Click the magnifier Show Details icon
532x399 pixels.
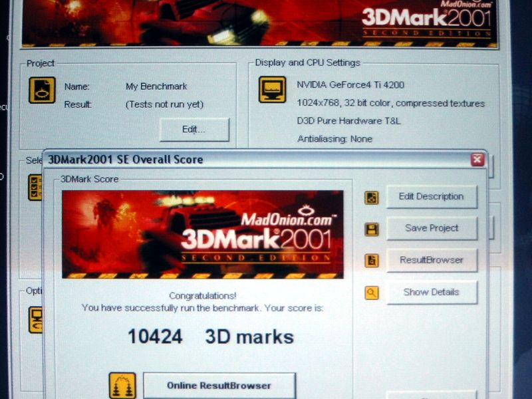(372, 293)
